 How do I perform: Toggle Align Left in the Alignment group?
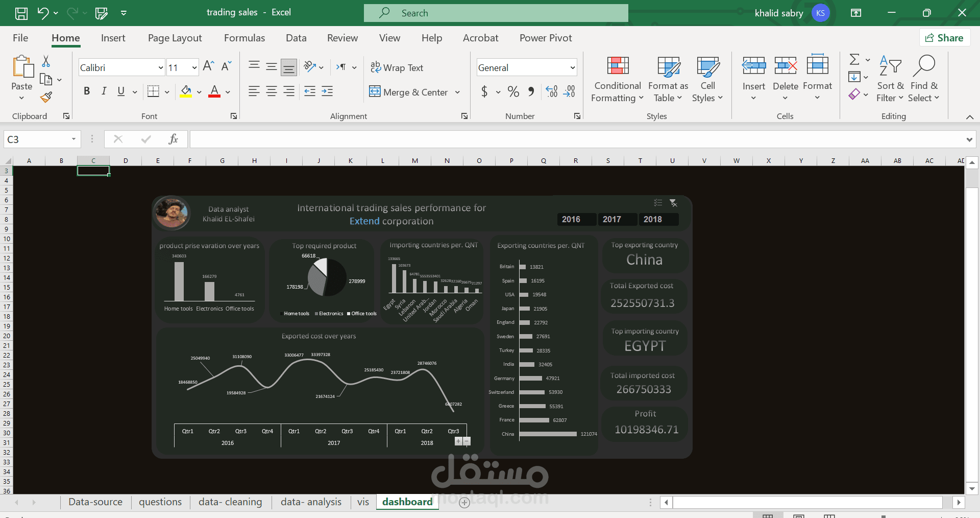(x=254, y=91)
